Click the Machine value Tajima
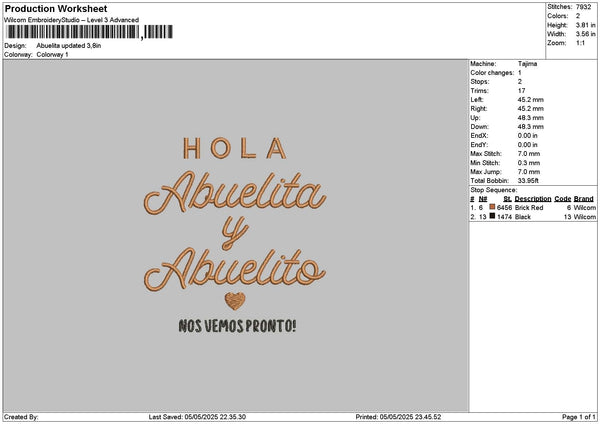Viewport: 600px width, 424px height. (526, 65)
